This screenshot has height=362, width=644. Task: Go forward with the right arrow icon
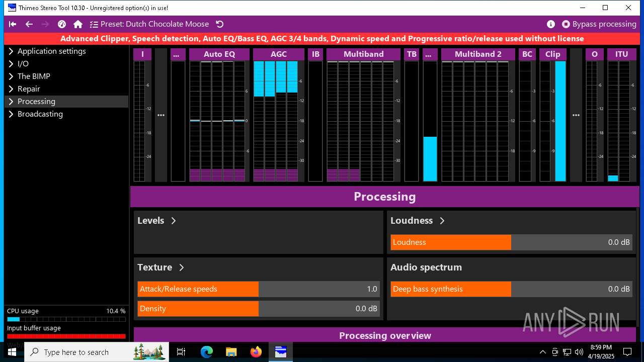pos(45,24)
